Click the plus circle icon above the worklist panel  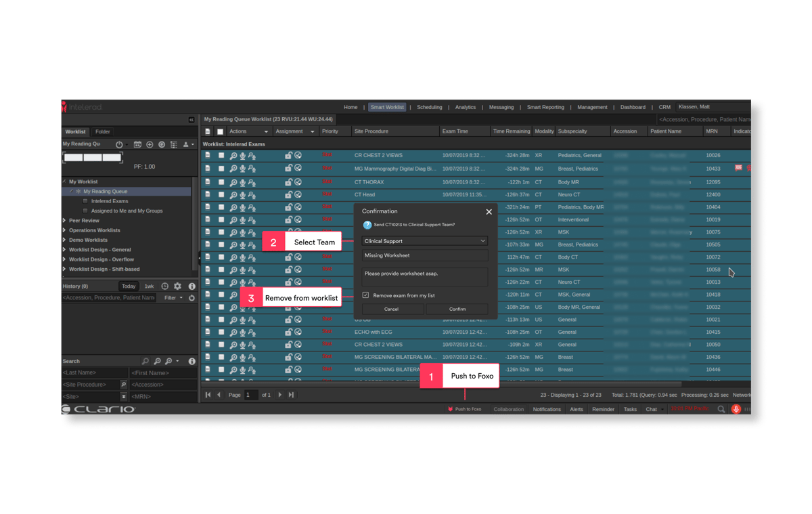click(x=150, y=144)
